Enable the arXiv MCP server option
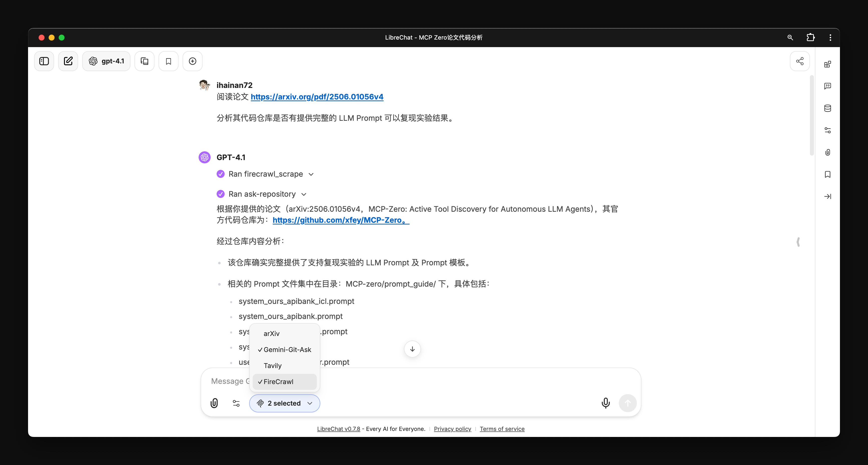The image size is (868, 465). (x=284, y=333)
